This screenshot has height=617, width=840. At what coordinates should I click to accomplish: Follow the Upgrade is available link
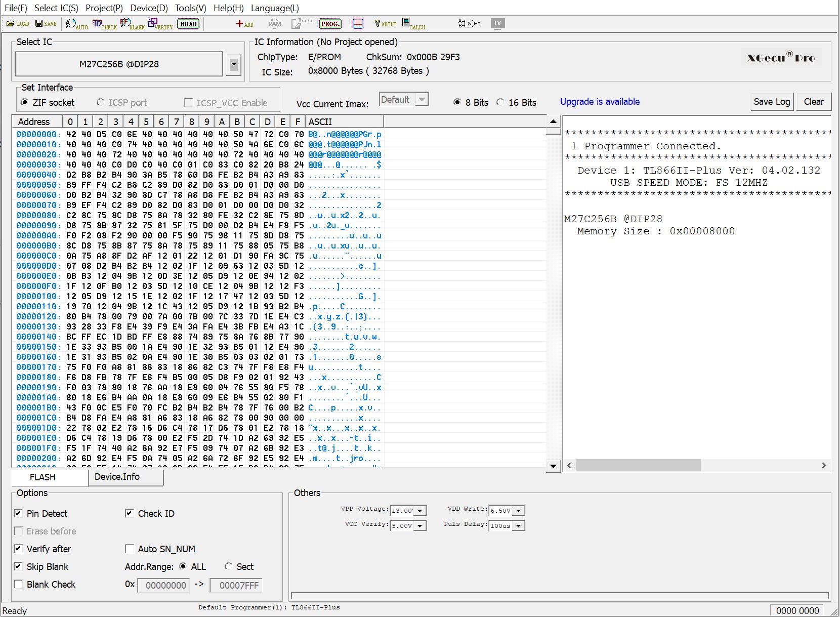[600, 102]
